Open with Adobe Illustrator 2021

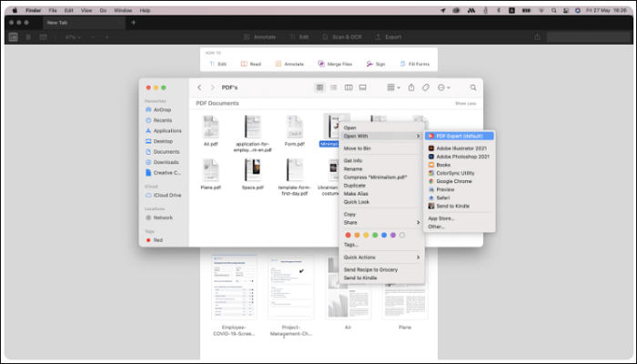[460, 148]
